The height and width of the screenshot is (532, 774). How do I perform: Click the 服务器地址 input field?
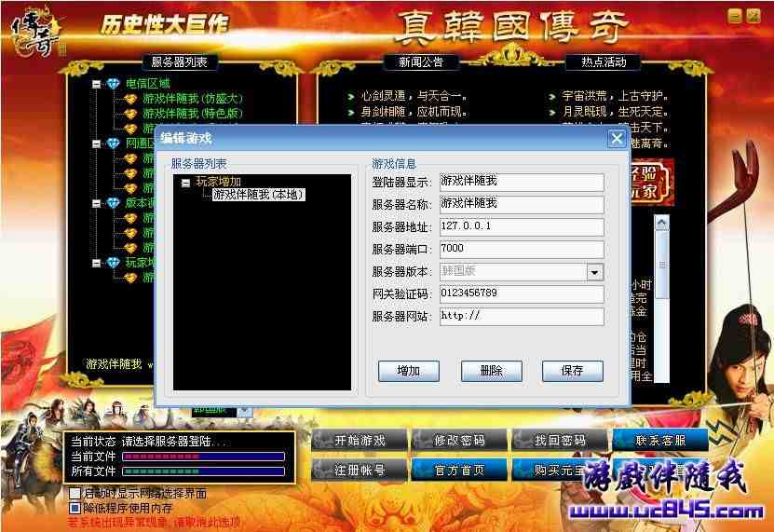[x=521, y=227]
